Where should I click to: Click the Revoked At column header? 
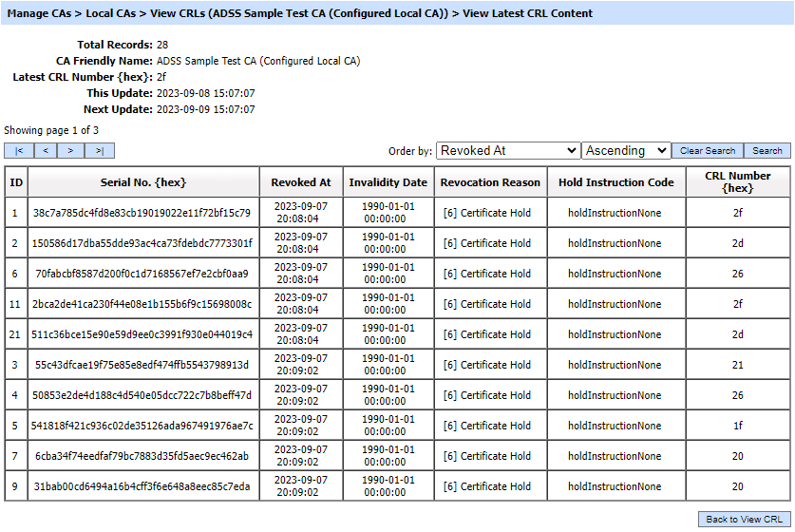coord(301,182)
